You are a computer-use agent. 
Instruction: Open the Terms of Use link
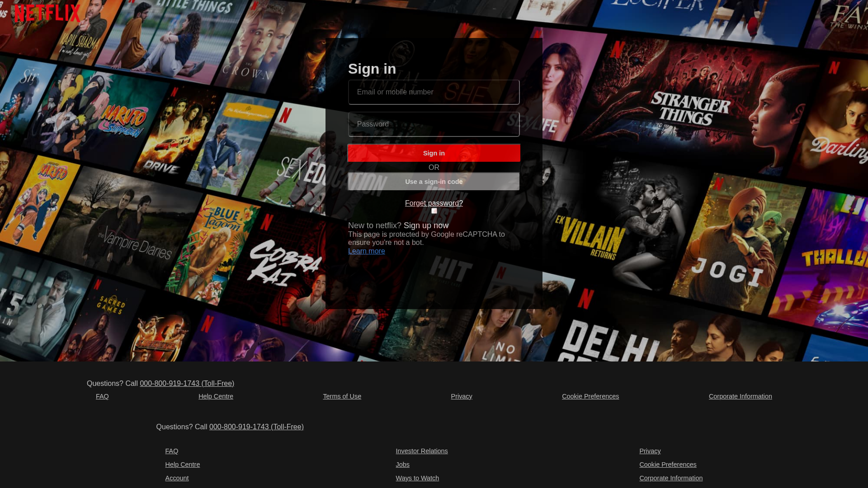pyautogui.click(x=342, y=396)
